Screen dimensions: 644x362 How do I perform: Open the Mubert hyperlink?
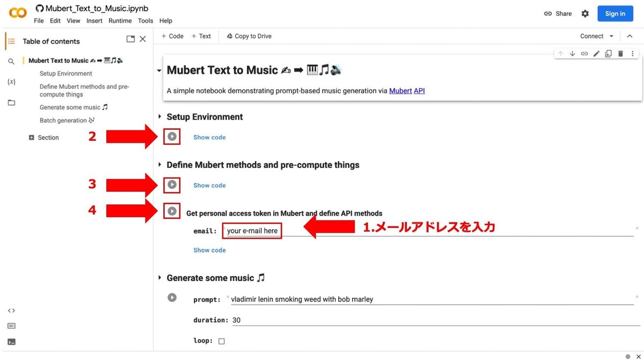[400, 91]
